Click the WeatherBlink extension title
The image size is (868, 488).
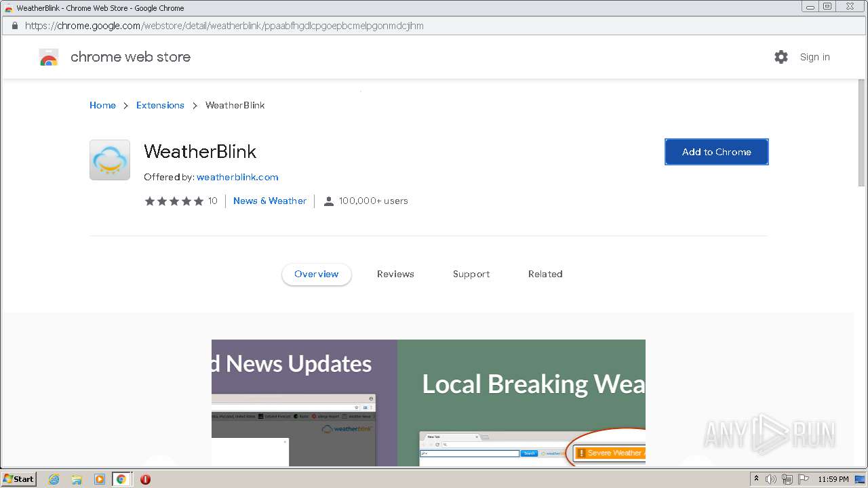[200, 151]
